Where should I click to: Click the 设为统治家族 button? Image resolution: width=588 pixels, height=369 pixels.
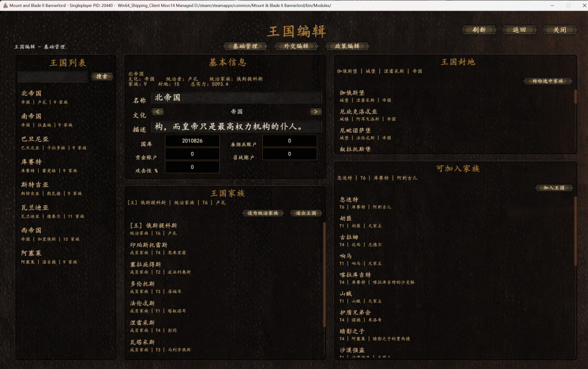(x=263, y=213)
